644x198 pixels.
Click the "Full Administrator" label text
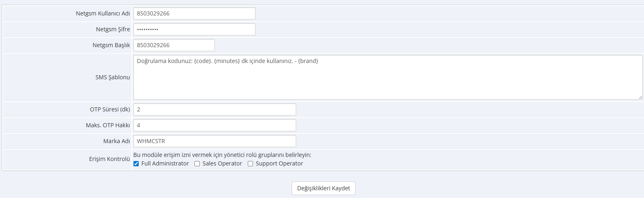click(165, 163)
